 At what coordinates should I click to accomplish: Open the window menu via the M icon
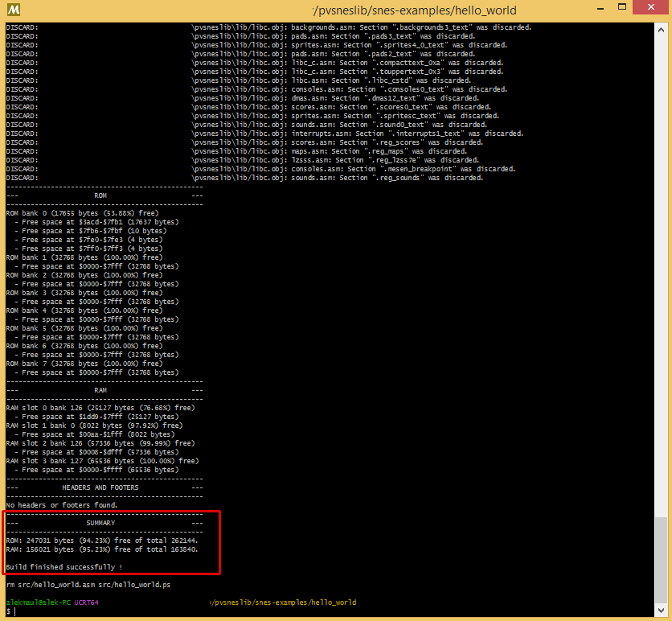click(x=13, y=10)
